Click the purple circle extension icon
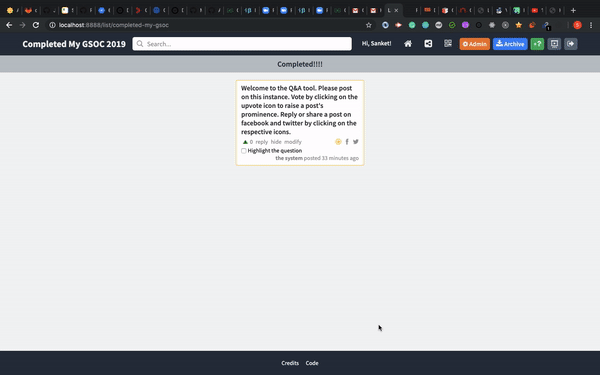The image size is (600, 375). pos(465,25)
